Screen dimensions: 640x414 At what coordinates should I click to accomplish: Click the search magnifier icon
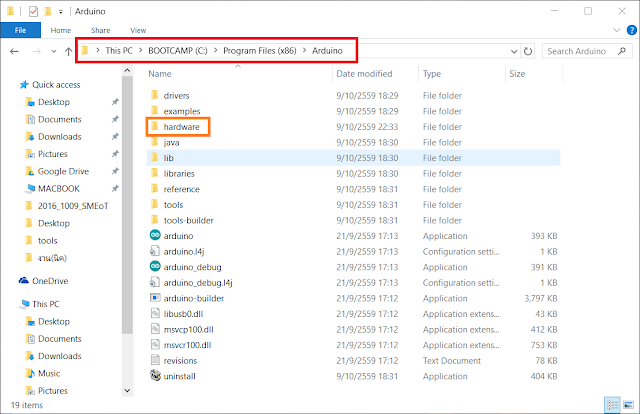(622, 51)
